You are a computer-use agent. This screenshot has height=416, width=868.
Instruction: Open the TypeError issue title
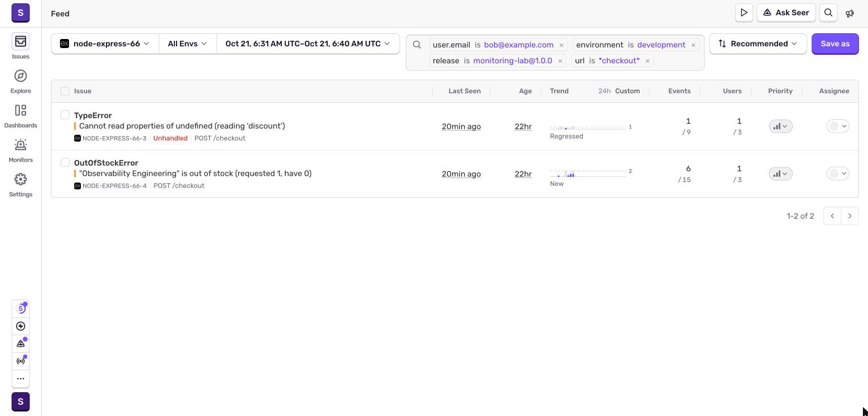point(93,115)
